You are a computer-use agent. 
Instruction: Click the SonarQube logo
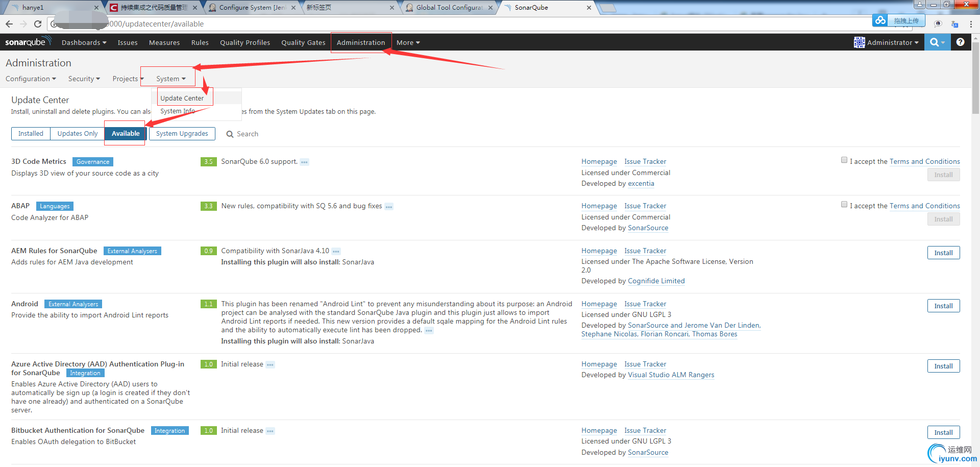[x=28, y=42]
